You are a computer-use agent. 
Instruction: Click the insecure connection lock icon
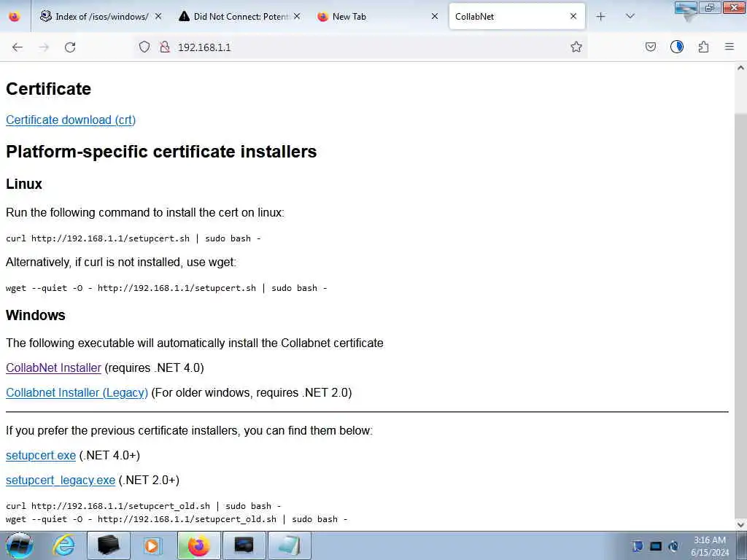coord(165,47)
